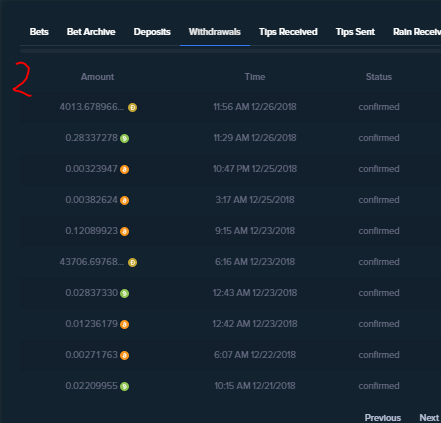Select amount 0.00323947
Viewport: 441px width, 423px height.
(91, 169)
